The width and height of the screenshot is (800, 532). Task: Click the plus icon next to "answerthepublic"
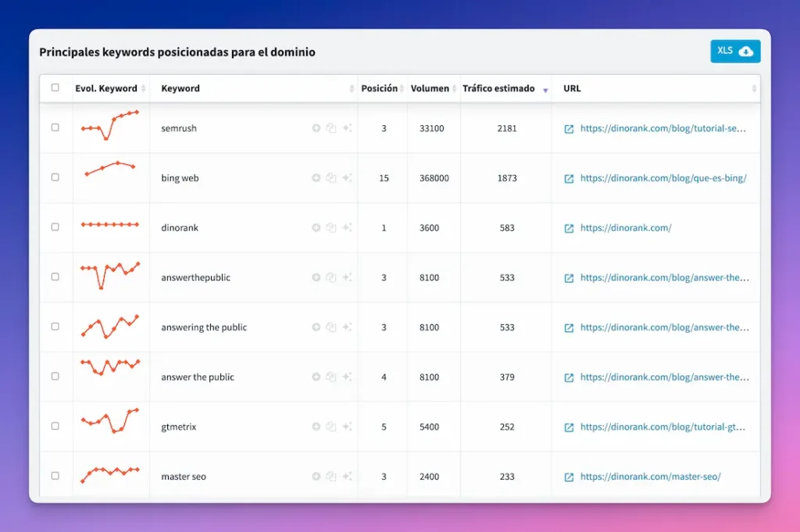point(316,277)
